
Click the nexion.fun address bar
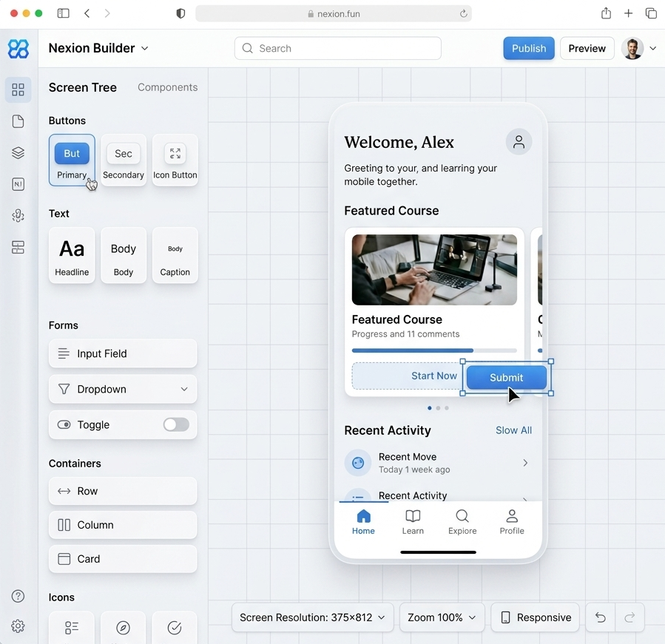(334, 13)
